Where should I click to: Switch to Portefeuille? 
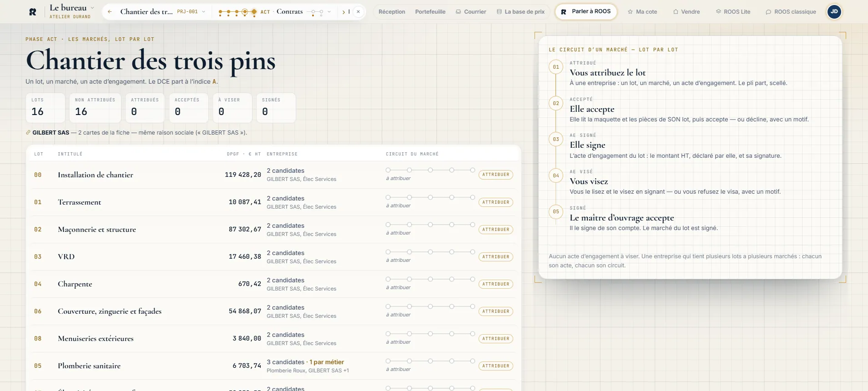pos(430,12)
